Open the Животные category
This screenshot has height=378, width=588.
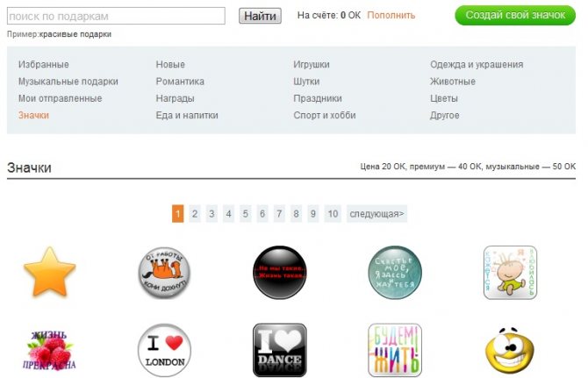click(x=453, y=82)
